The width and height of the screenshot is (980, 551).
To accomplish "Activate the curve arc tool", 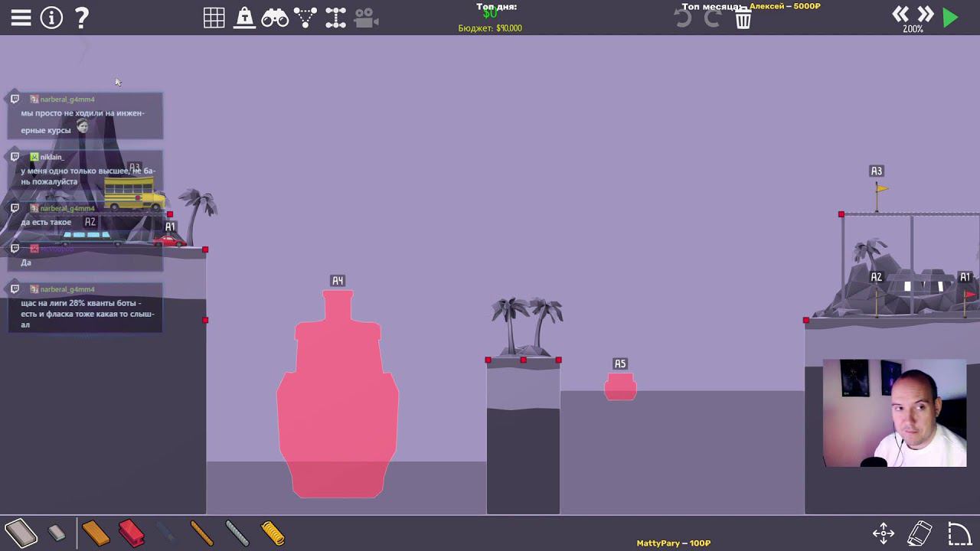I will [x=959, y=533].
